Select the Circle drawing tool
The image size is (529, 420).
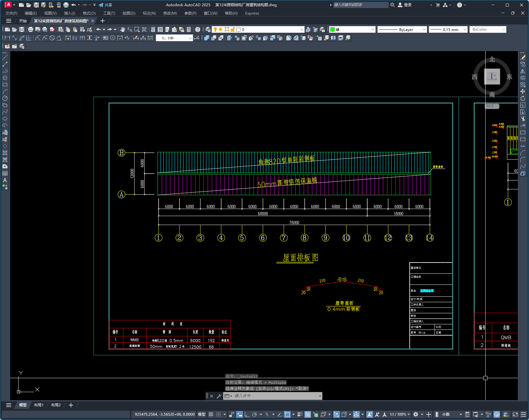(5, 98)
